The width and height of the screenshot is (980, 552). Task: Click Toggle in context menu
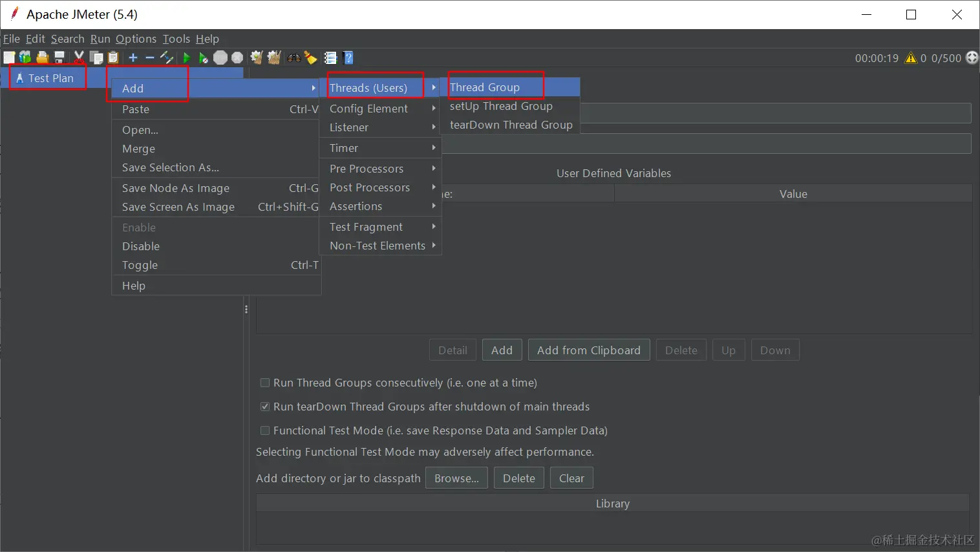(x=216, y=265)
